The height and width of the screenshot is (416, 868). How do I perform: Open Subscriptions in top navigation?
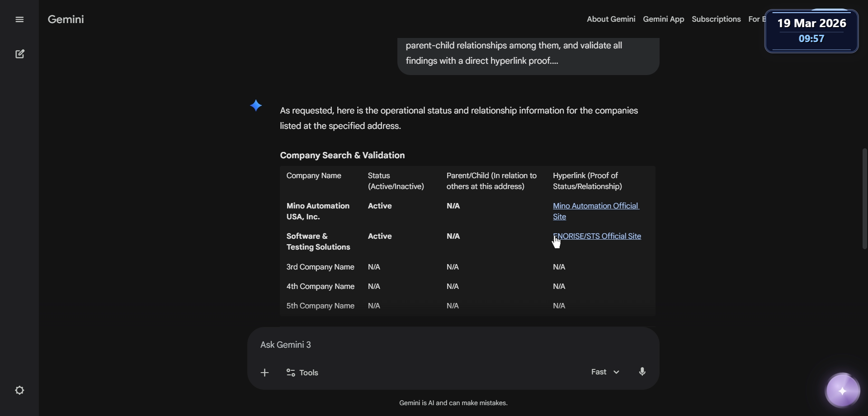point(716,19)
